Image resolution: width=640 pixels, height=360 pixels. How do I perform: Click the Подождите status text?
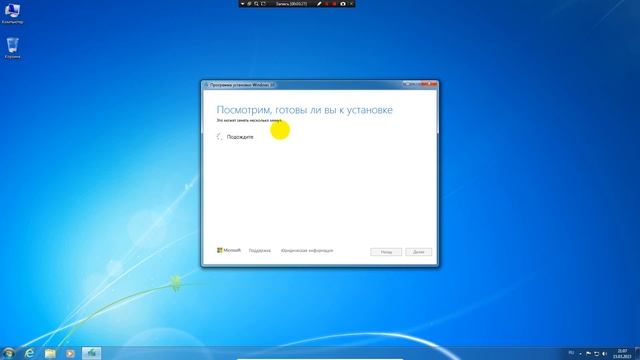240,137
